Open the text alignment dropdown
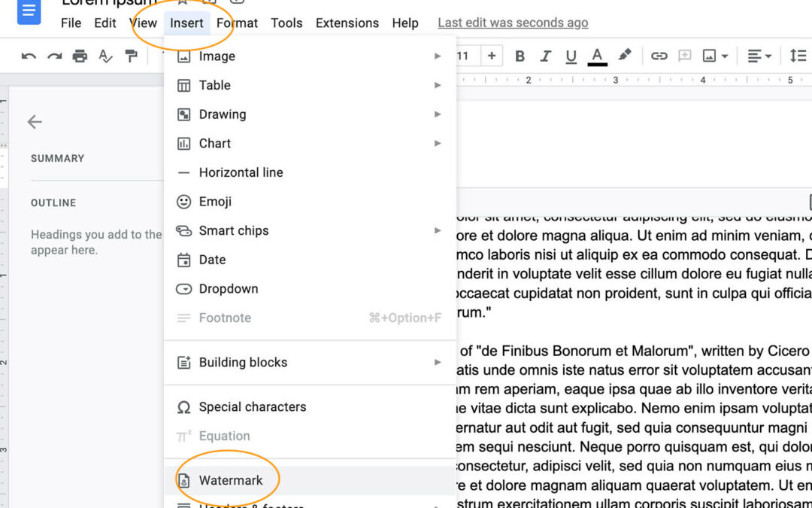Viewport: 812px width, 508px height. (759, 56)
